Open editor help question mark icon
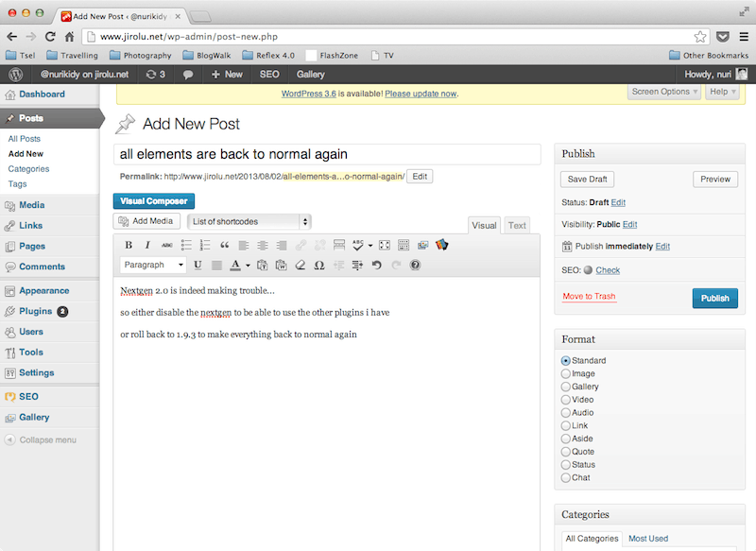Image resolution: width=756 pixels, height=551 pixels. pos(415,266)
